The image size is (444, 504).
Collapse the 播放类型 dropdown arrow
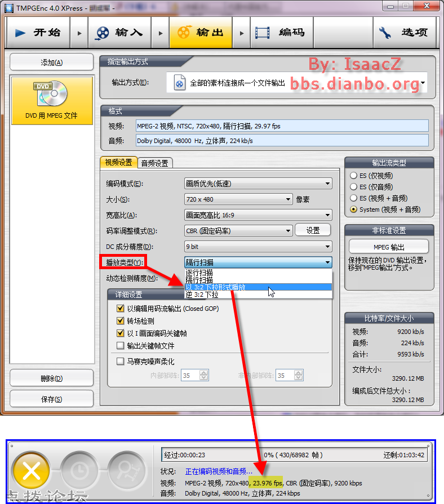pyautogui.click(x=327, y=262)
